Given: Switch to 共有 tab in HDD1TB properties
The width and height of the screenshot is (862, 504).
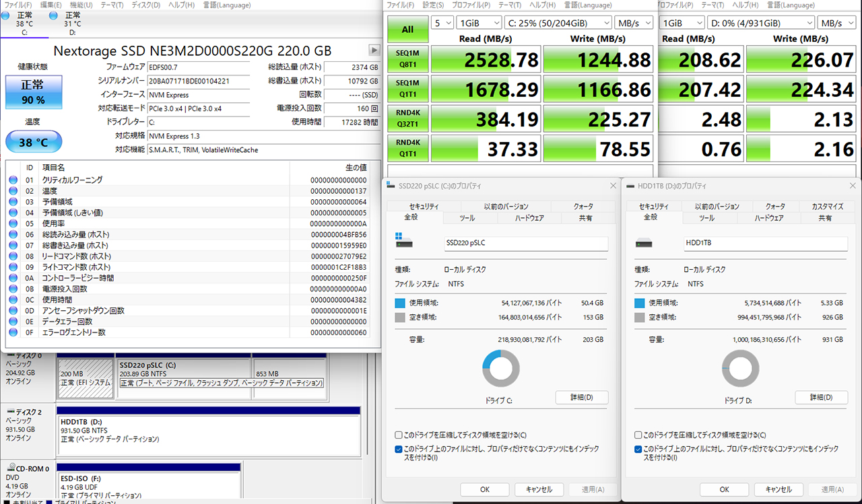Looking at the screenshot, I should (x=825, y=218).
